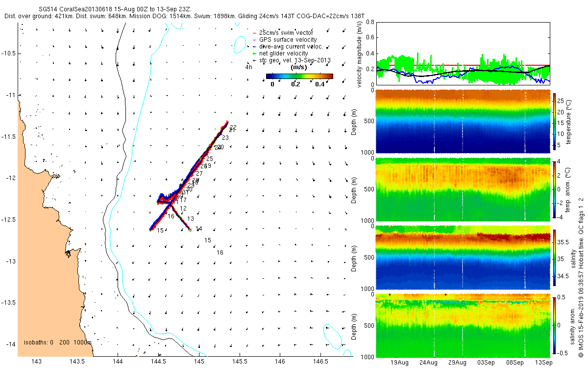588x368 pixels.
Task: Click the 03Sep date tick label
Action: coord(486,363)
